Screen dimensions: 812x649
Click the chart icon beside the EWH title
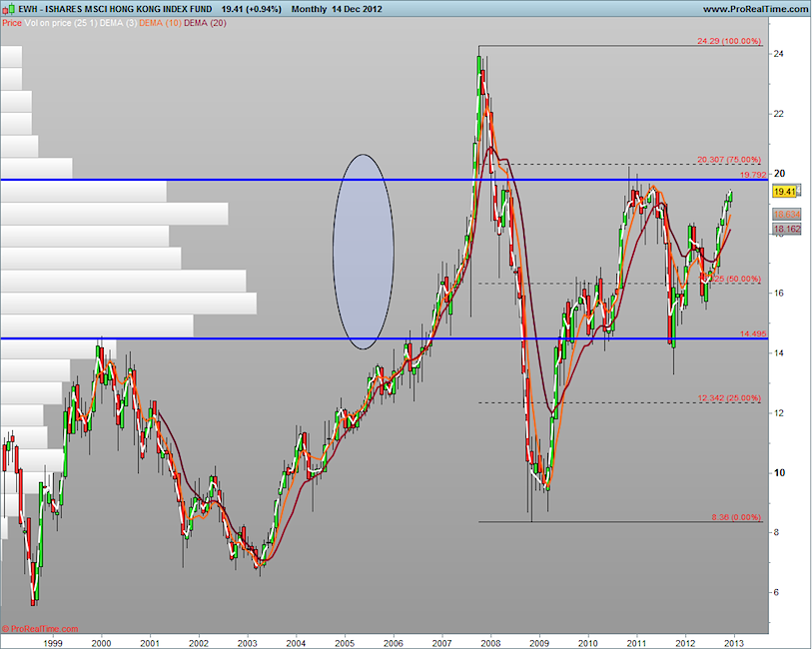pyautogui.click(x=9, y=9)
